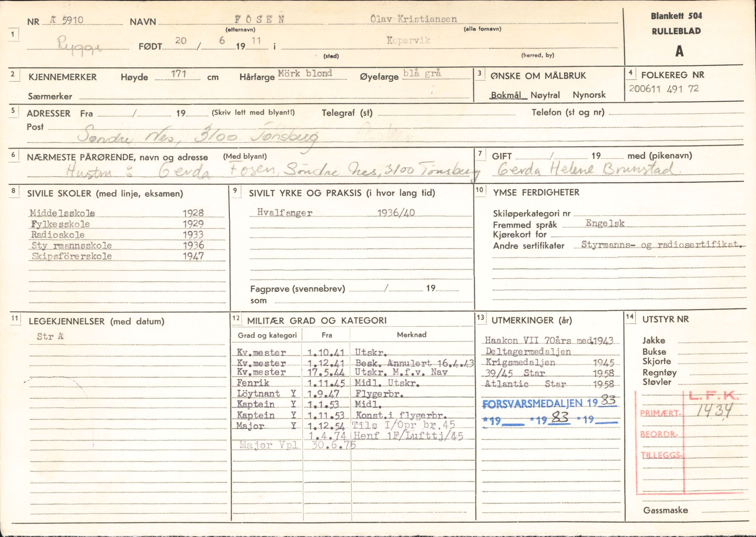Click the Styrmanns- og radiosertifikat certificate entry
Screen dimensions: 756x537
point(662,244)
